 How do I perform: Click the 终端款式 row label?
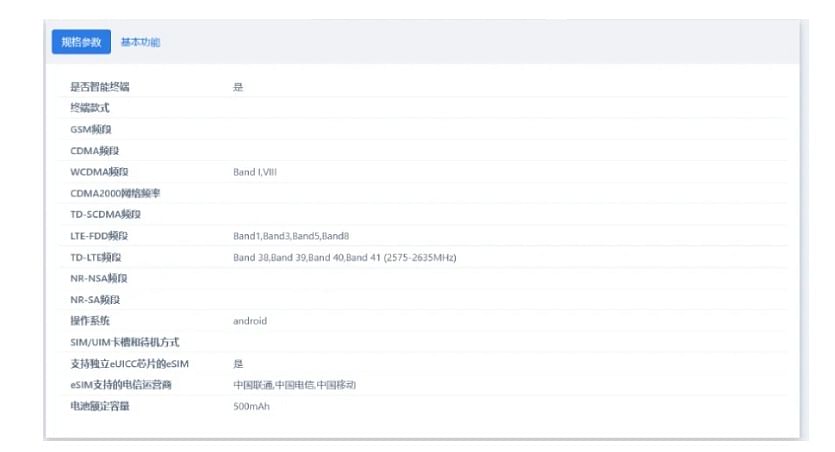pos(89,108)
